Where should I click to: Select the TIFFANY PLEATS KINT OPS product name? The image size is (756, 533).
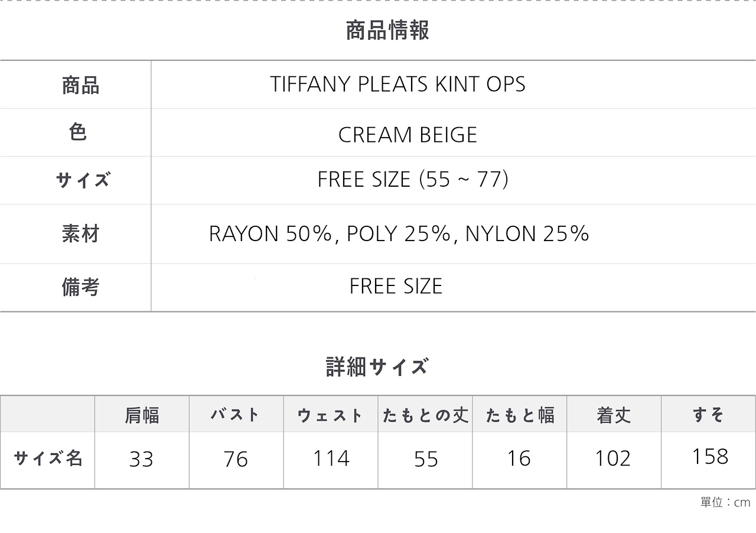click(x=397, y=84)
